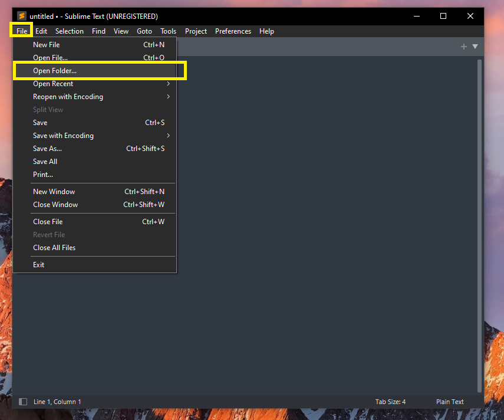Open the Tools menu
Viewport: 504px width, 420px height.
[x=169, y=31]
